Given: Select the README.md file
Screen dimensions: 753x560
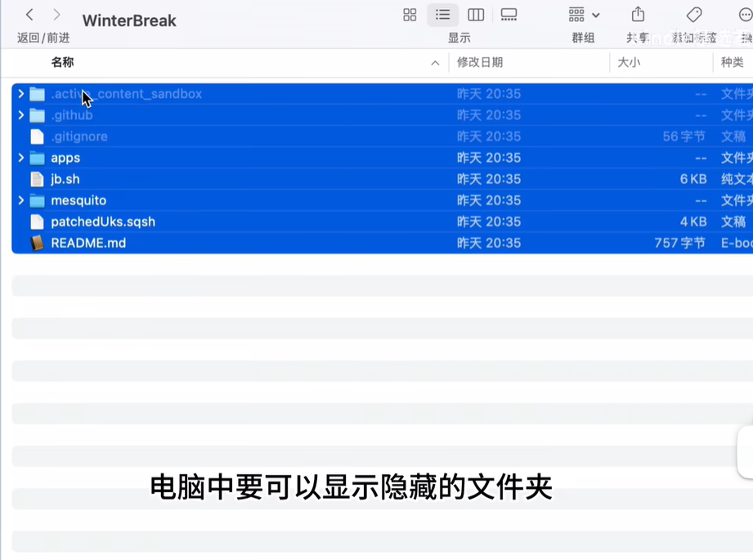Looking at the screenshot, I should coord(88,243).
